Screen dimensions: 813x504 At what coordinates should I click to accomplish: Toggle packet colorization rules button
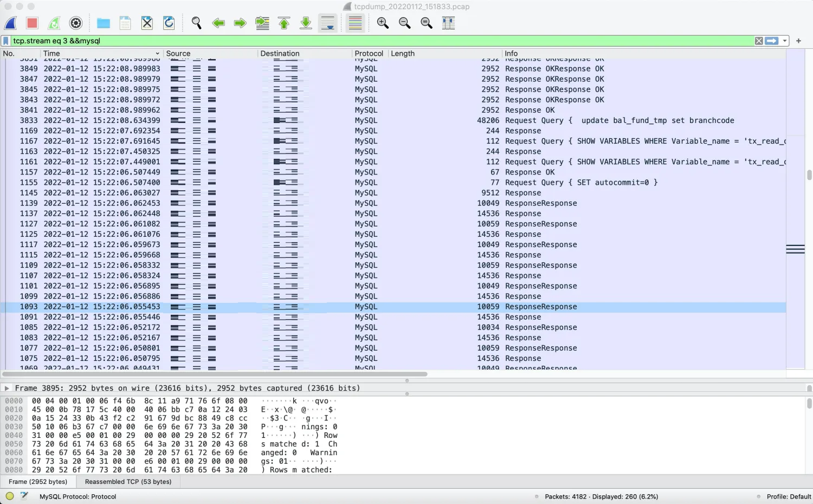355,23
